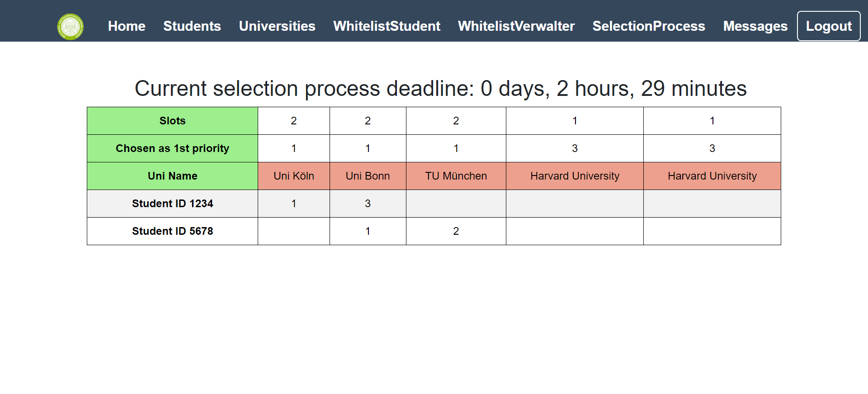Image resolution: width=868 pixels, height=394 pixels.
Task: Go to the Home page
Action: coord(127,26)
